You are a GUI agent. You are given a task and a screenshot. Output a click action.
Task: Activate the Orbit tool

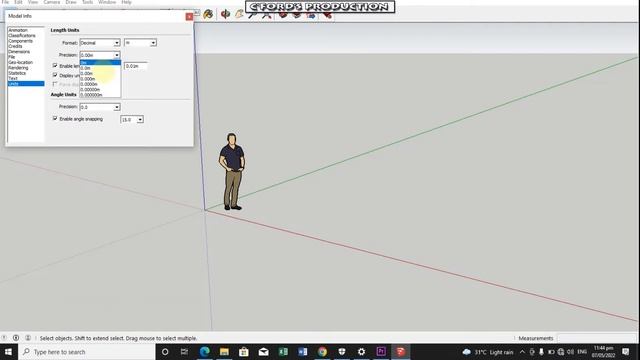click(x=225, y=14)
